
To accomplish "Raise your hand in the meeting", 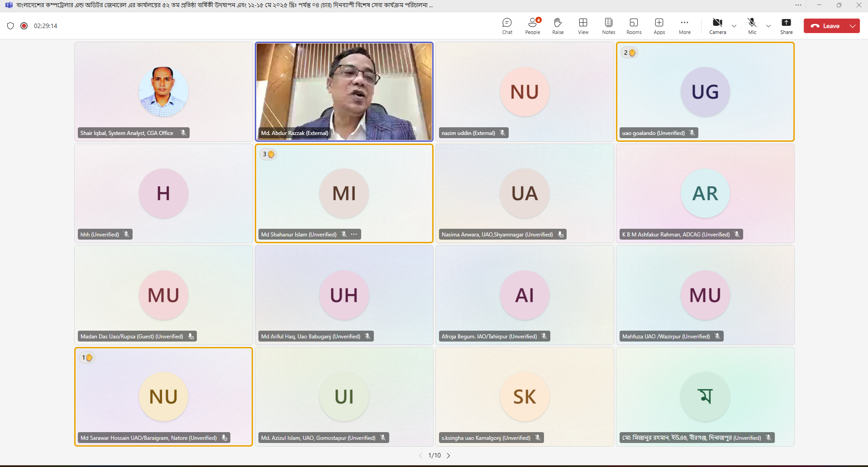I will (x=558, y=26).
